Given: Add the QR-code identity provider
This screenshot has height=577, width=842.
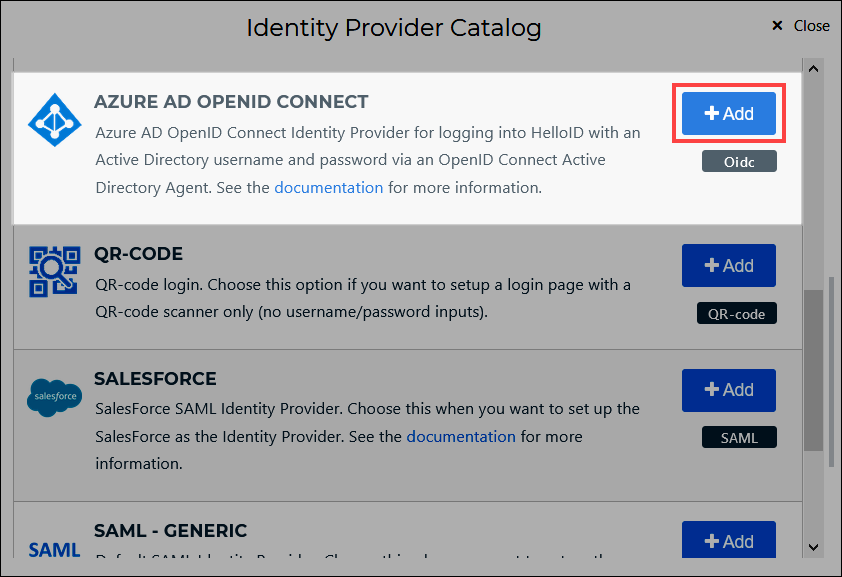Looking at the screenshot, I should click(729, 266).
